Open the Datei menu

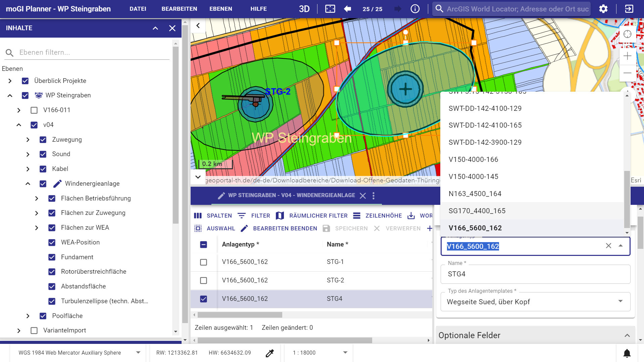point(138,9)
